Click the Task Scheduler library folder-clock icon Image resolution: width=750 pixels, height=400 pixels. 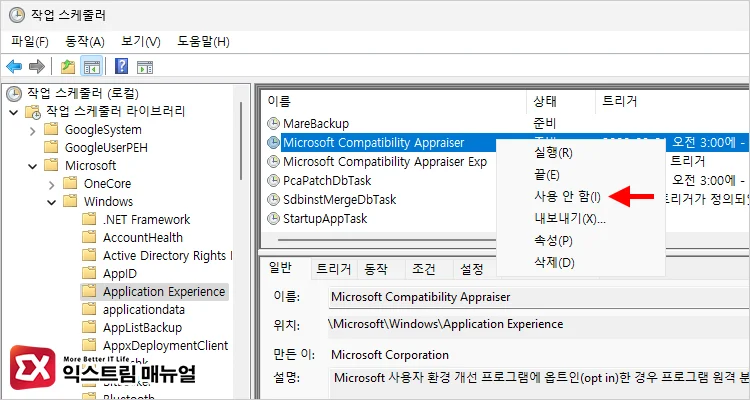point(33,112)
